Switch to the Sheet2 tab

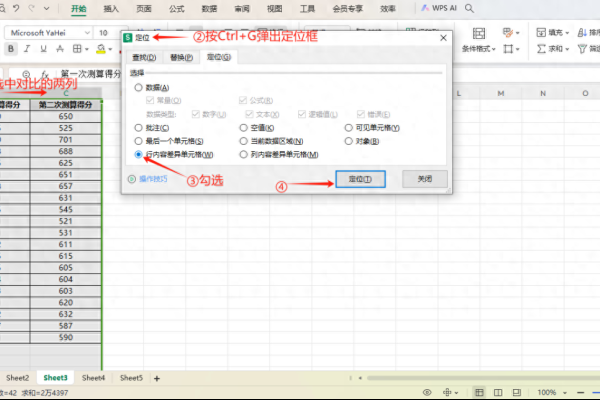(x=18, y=378)
